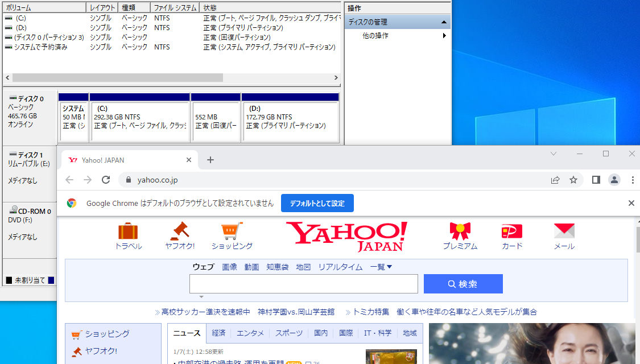Open the Premium ribbon icon
640x364 pixels.
click(x=460, y=231)
